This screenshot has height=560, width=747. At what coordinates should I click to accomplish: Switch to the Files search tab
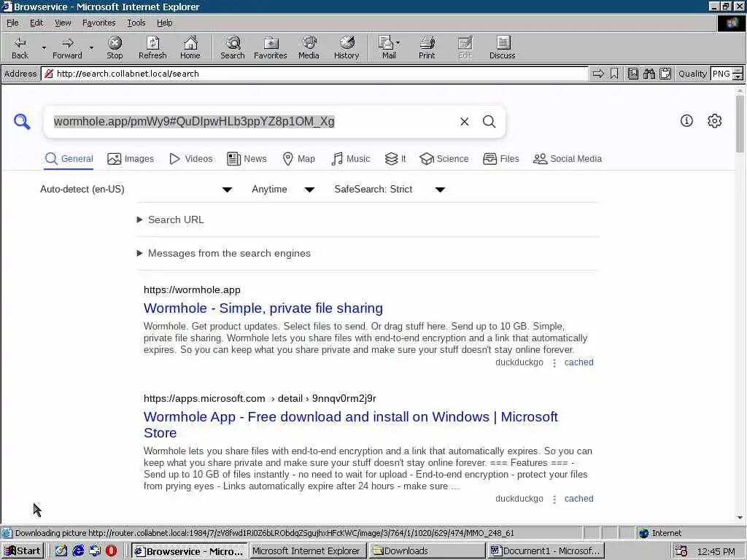pos(500,159)
